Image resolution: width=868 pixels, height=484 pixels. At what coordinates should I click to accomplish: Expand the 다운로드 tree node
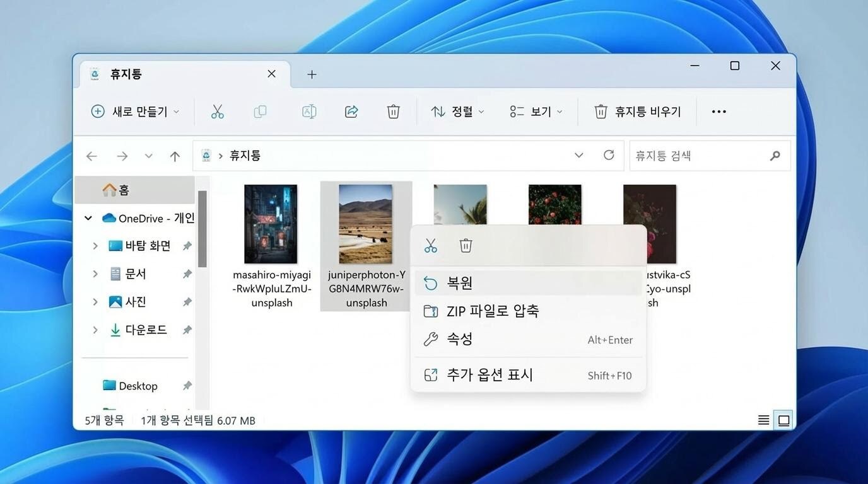click(x=95, y=330)
